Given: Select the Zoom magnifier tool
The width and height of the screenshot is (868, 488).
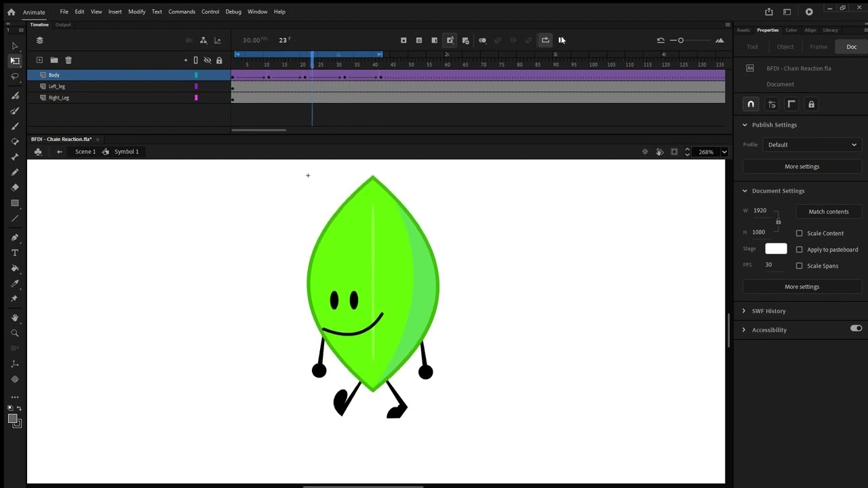Looking at the screenshot, I should tap(15, 333).
